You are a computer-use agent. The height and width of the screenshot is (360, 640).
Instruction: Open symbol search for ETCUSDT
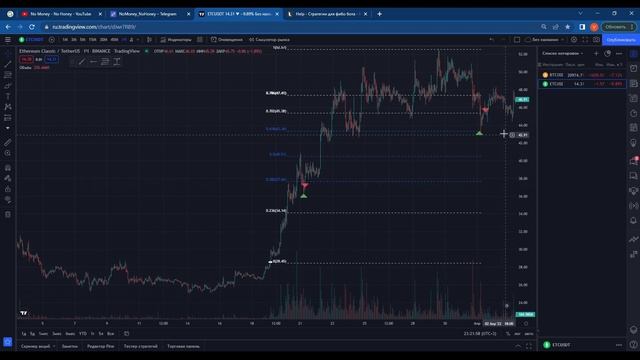point(31,40)
